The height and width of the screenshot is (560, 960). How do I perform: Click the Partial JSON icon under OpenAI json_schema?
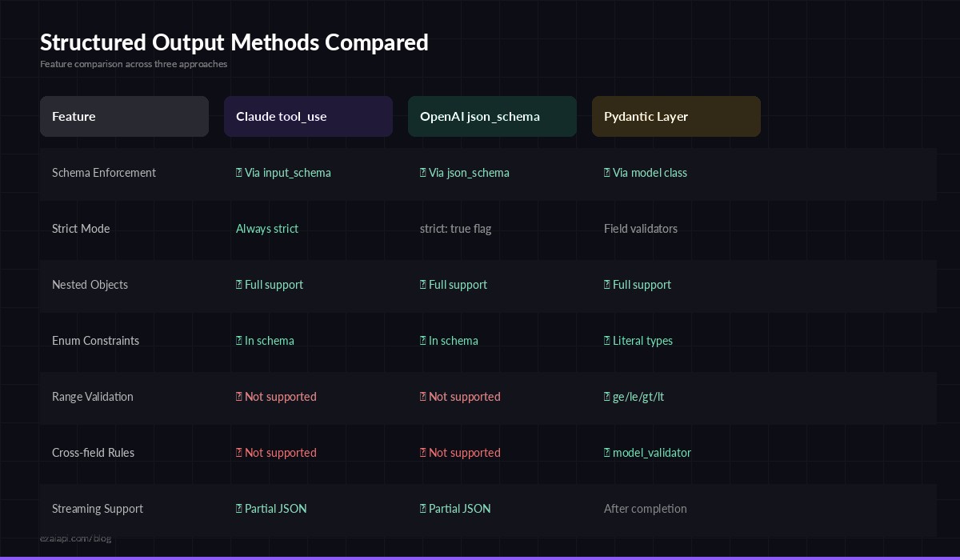point(422,509)
